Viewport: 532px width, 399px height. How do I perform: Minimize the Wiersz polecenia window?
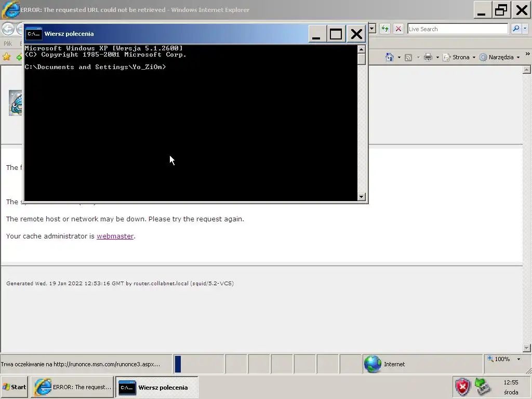(x=316, y=34)
